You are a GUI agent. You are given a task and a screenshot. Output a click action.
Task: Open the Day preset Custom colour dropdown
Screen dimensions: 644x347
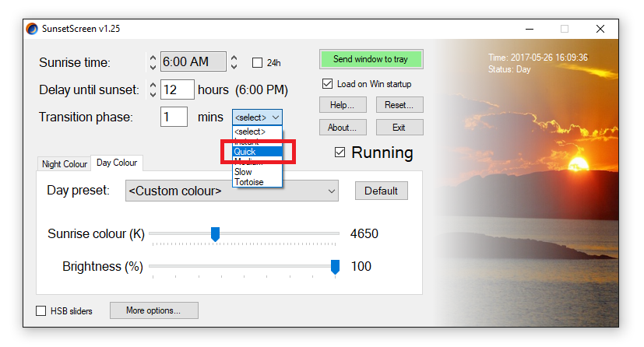point(231,191)
